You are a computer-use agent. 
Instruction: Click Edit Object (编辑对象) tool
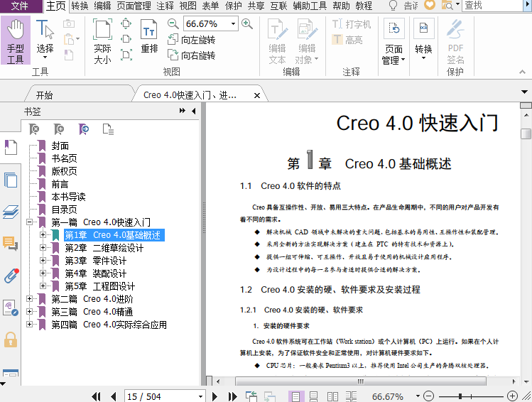pos(307,41)
